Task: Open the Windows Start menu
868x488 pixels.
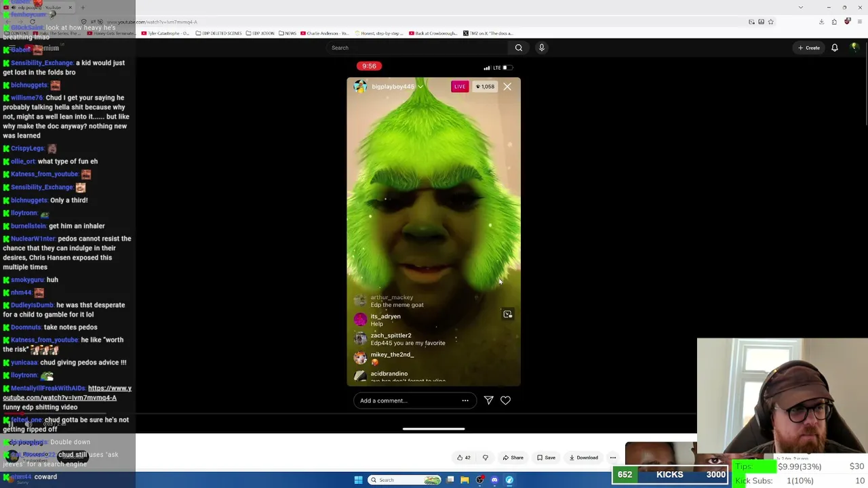Action: (358, 480)
